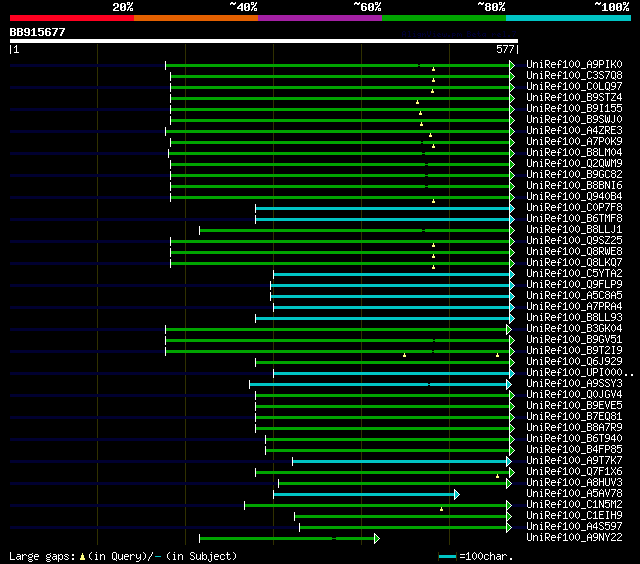Select the UniRef100_Q7F1X6 label
Screen dimensions: 640x564
coord(574,472)
